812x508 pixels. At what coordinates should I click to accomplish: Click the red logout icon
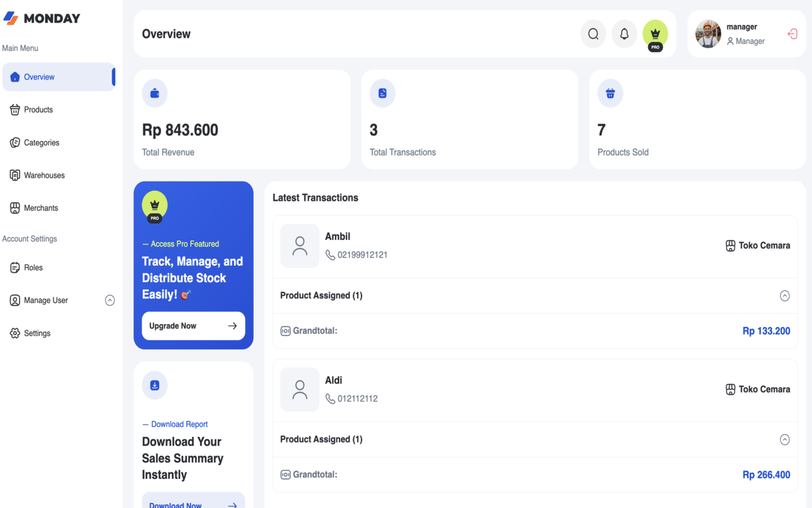point(792,34)
